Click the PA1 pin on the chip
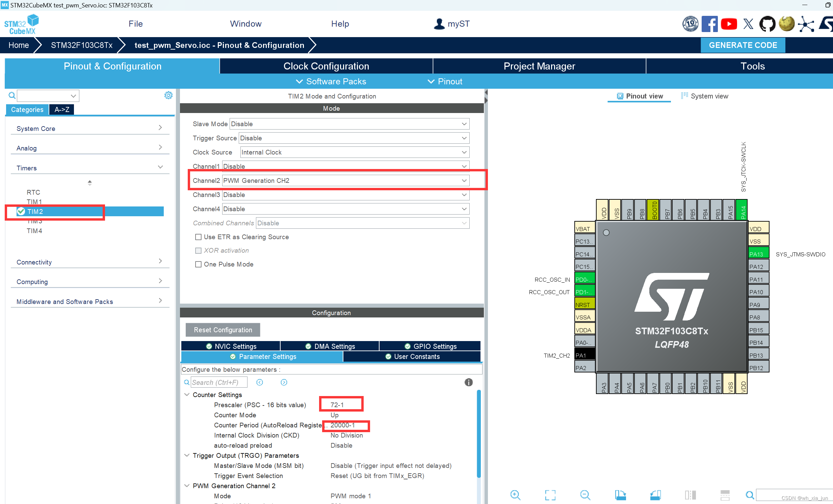 (x=584, y=355)
